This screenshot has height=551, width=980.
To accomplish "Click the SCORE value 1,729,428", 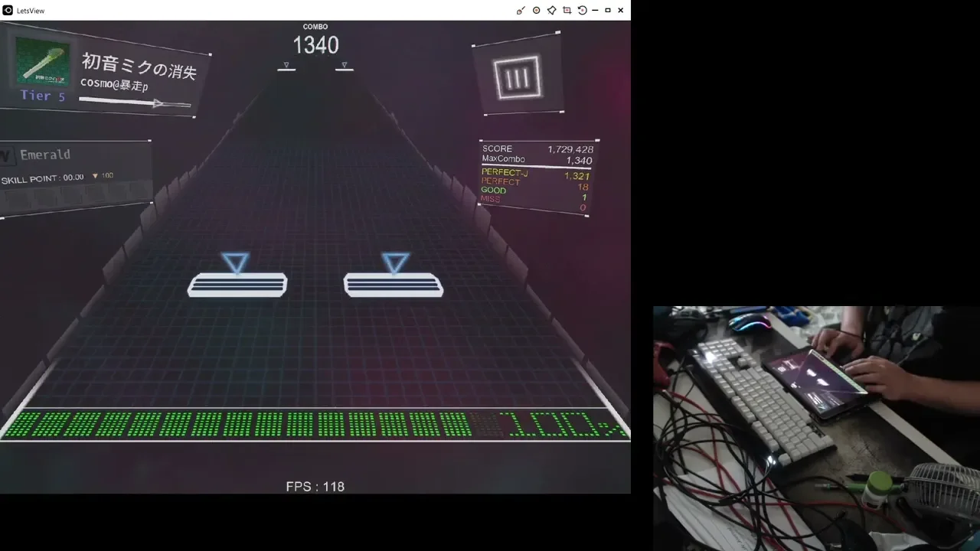I will tap(570, 149).
